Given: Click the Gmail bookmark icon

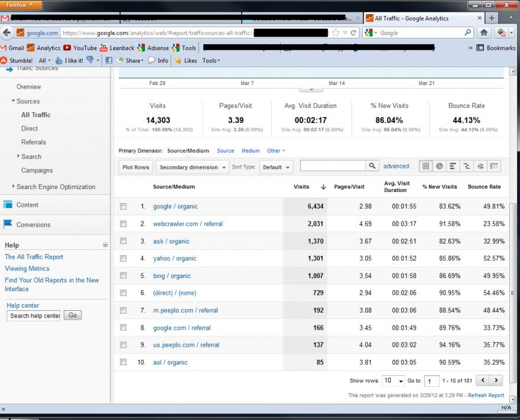Looking at the screenshot, I should pyautogui.click(x=4, y=48).
